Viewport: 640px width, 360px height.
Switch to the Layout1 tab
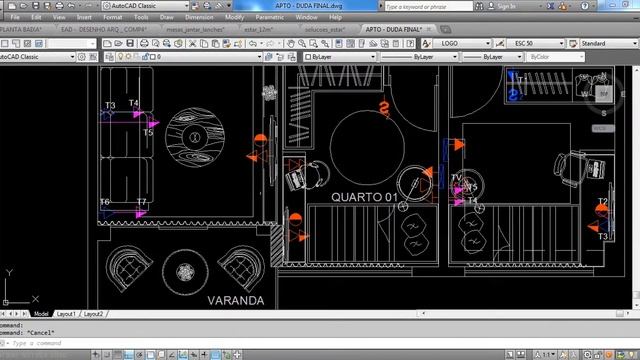pyautogui.click(x=66, y=314)
